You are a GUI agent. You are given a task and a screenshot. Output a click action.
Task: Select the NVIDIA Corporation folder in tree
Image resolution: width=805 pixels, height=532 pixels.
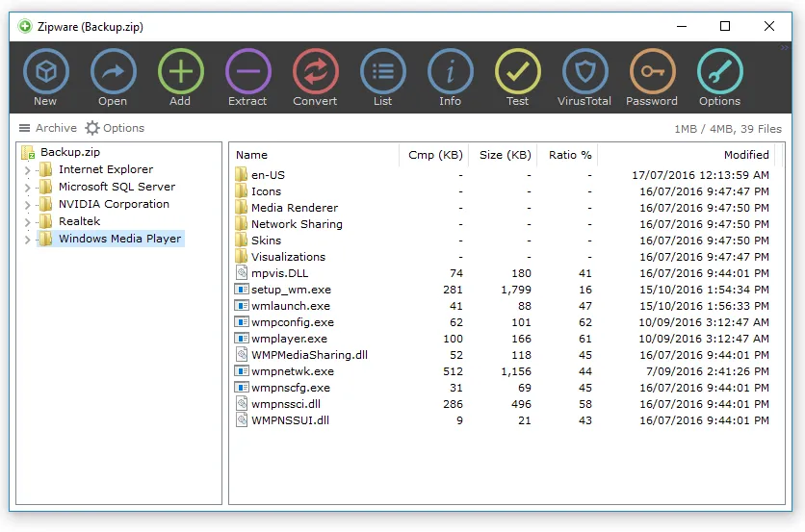[x=113, y=204]
